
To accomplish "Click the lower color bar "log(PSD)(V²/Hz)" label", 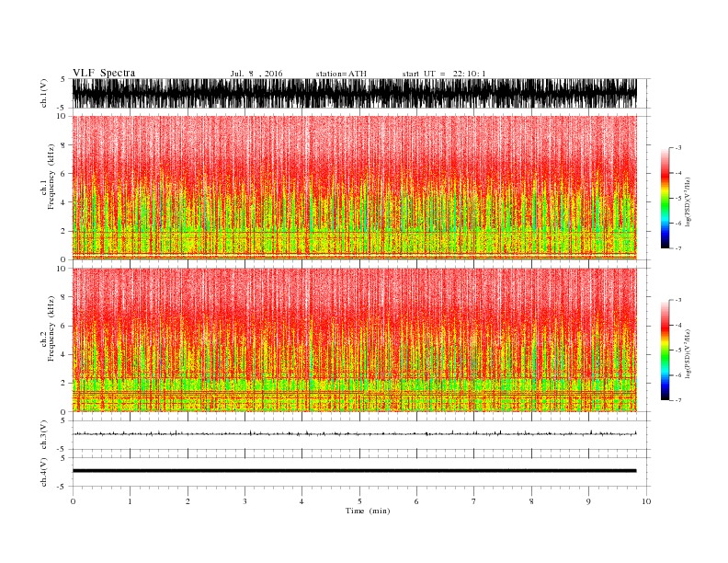I will point(688,354).
